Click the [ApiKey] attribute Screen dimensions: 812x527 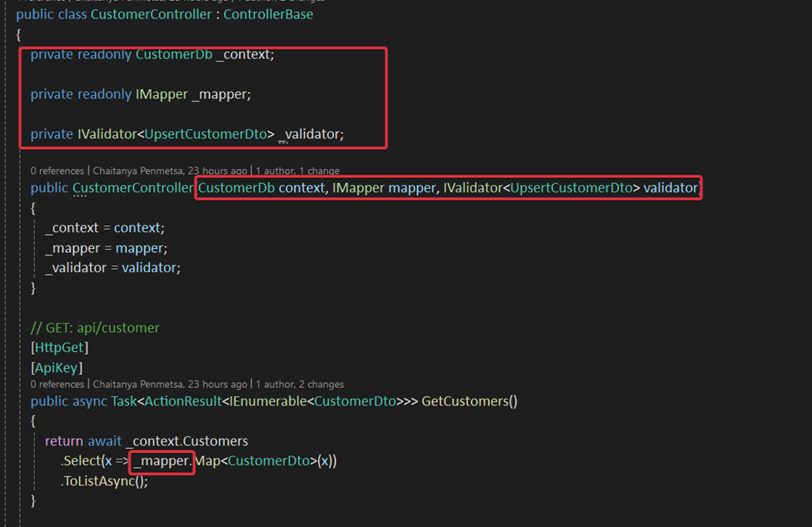[x=57, y=367]
